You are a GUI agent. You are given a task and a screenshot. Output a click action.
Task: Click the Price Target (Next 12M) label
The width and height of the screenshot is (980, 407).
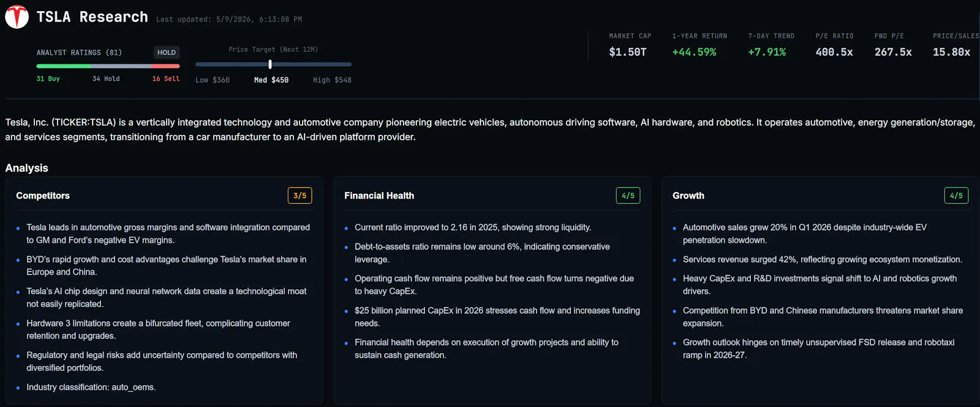tap(273, 50)
